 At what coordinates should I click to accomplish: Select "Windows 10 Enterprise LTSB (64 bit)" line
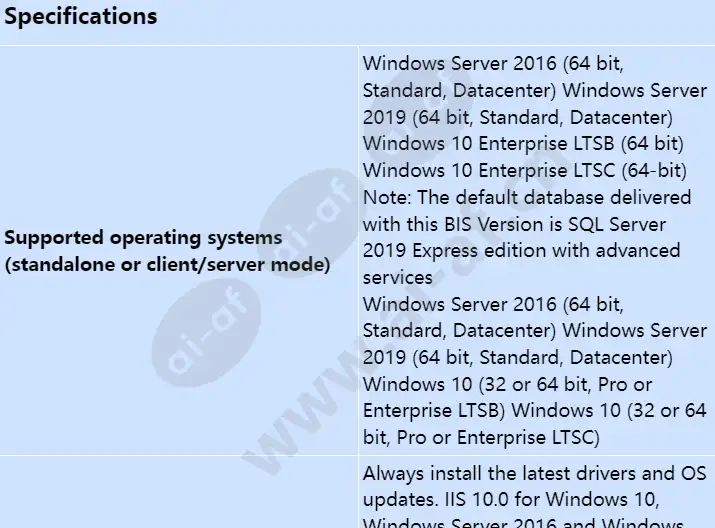point(523,143)
